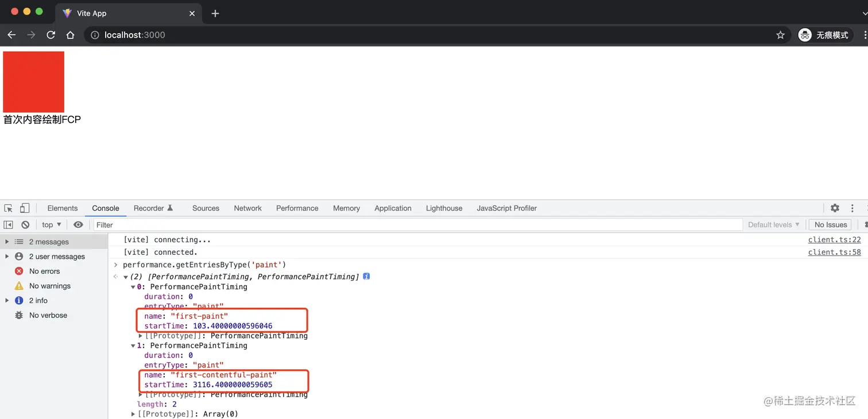Image resolution: width=868 pixels, height=419 pixels.
Task: Open the Application panel
Action: pos(393,208)
